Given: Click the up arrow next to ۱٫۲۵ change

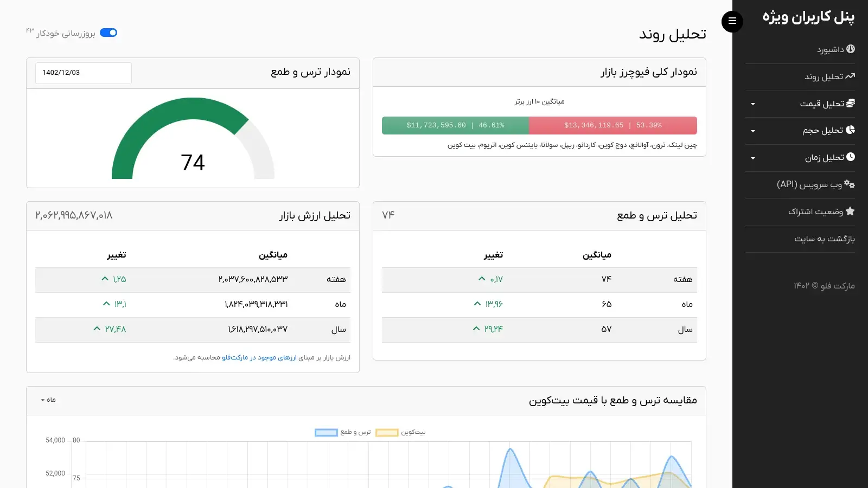Looking at the screenshot, I should (105, 279).
